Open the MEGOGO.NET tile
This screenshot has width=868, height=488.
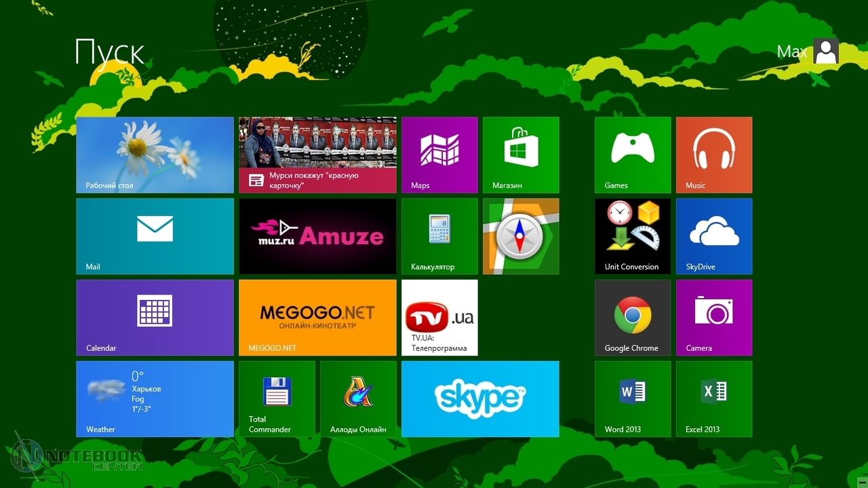click(317, 318)
